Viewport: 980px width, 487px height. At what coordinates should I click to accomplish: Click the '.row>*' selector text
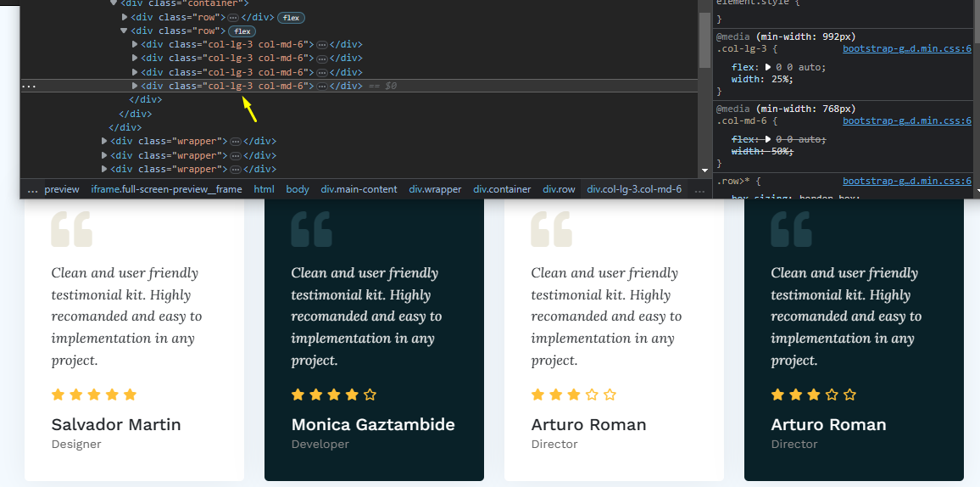tap(732, 182)
